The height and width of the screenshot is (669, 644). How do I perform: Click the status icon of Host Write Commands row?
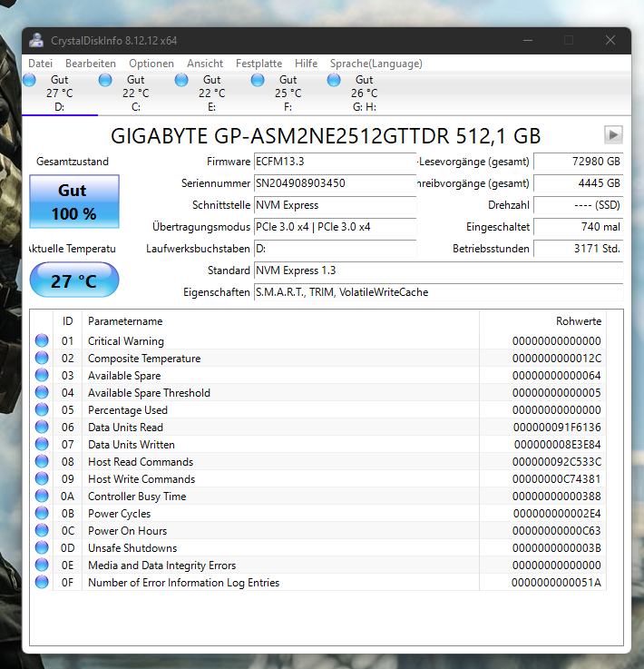coord(42,478)
